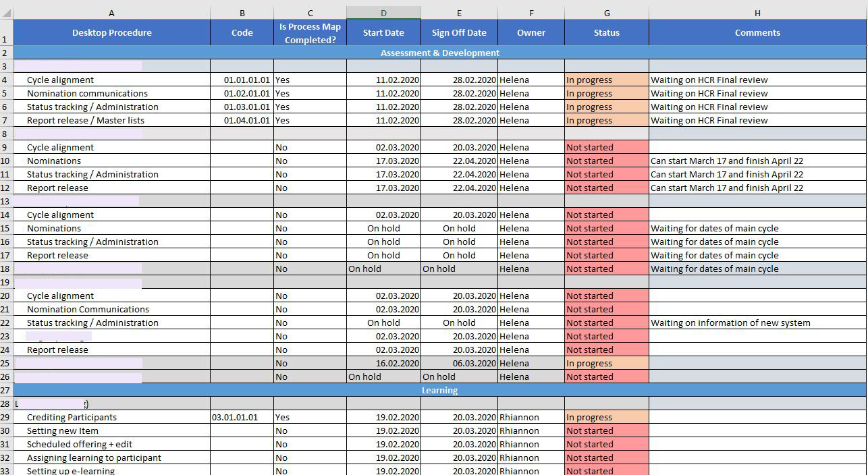
Task: Select the 'On hold' Start Date cell in row 15
Action: 383,228
